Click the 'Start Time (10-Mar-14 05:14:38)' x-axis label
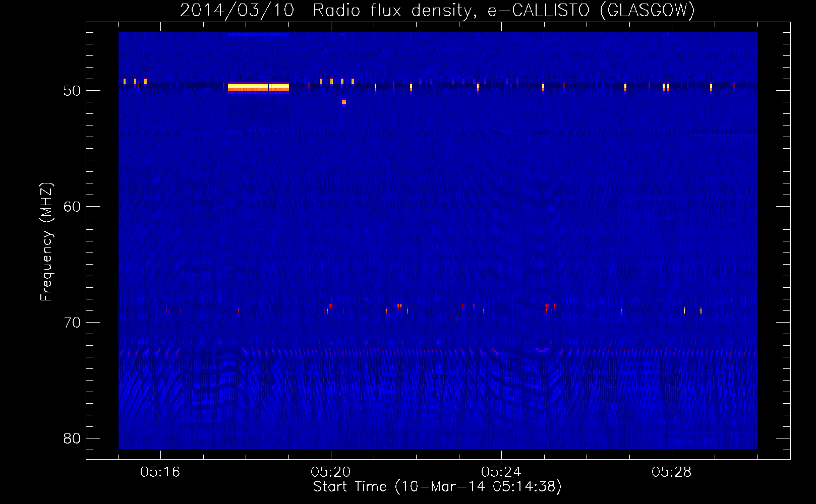 [437, 487]
